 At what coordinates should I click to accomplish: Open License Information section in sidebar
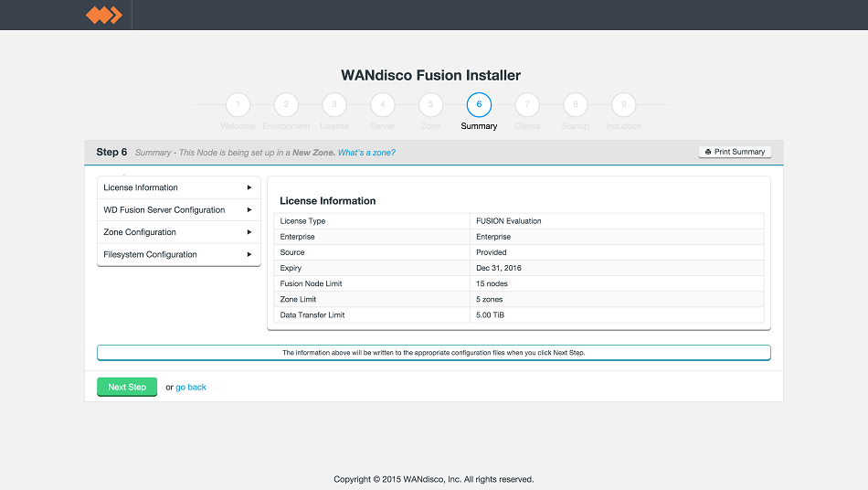[179, 187]
